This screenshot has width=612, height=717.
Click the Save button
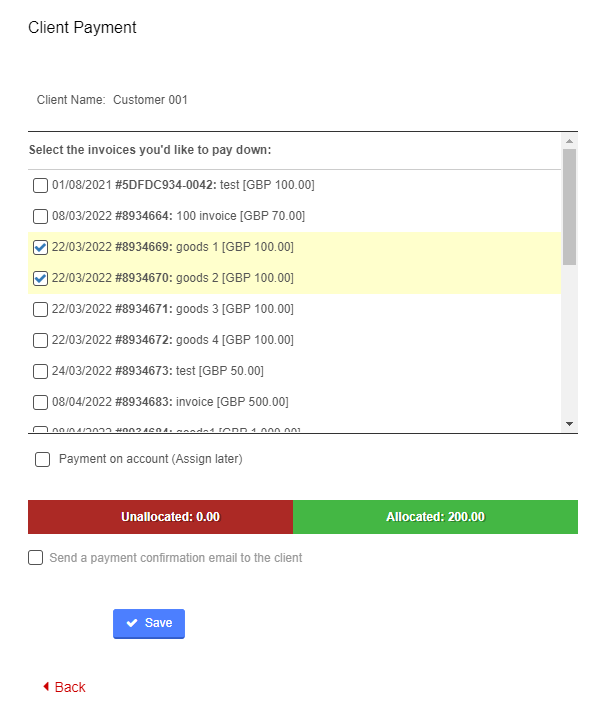pyautogui.click(x=149, y=623)
